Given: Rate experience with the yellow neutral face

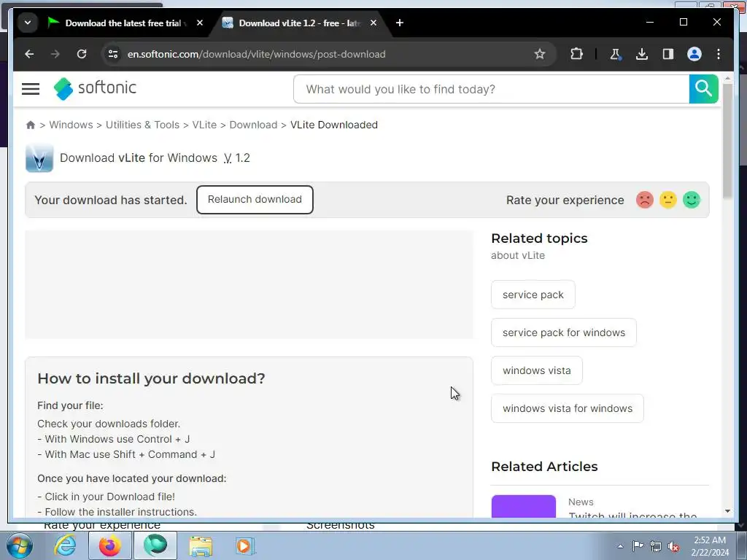Looking at the screenshot, I should coord(668,200).
